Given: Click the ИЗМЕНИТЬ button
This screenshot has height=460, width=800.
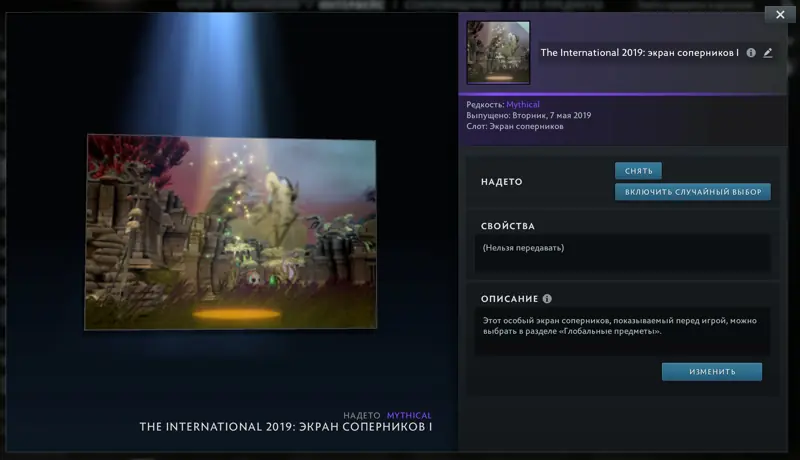Looking at the screenshot, I should 712,372.
